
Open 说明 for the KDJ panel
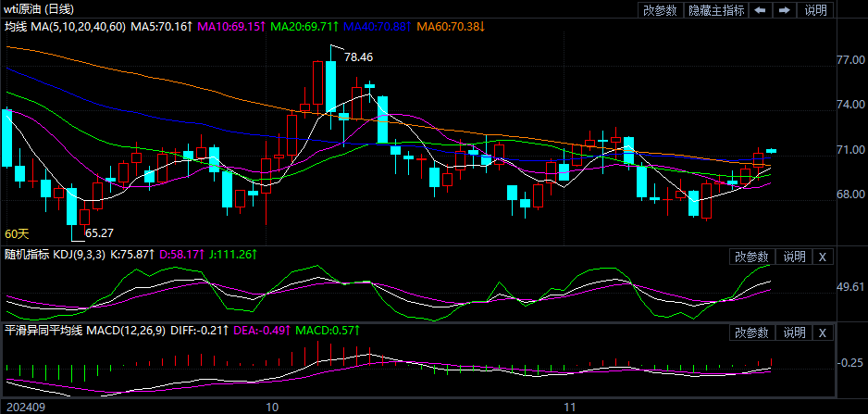point(794,257)
